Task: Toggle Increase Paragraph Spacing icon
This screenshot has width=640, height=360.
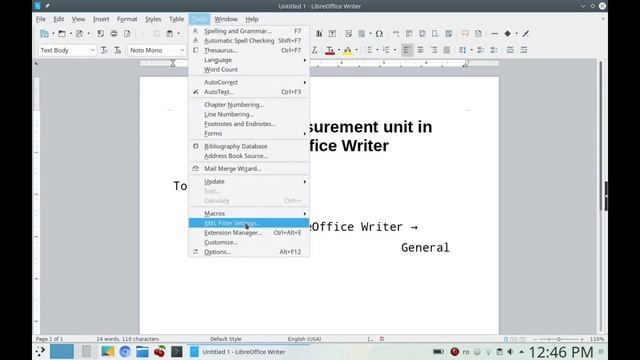Action: tap(480, 50)
